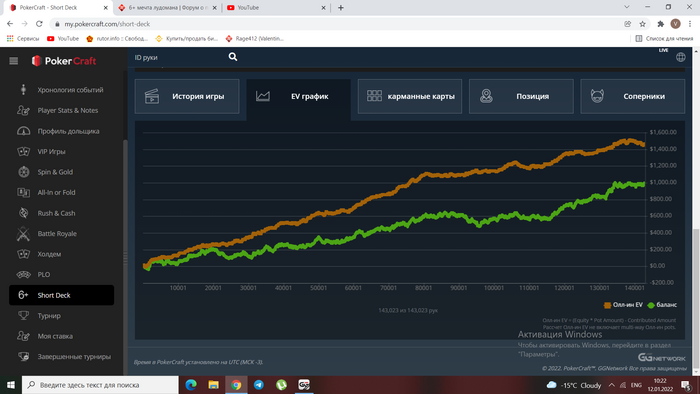Open the Windows Start menu
This screenshot has width=700, height=394.
11,385
